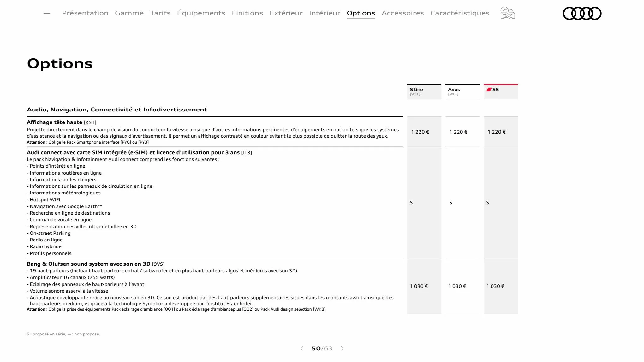Click Navigation avec Google Earth line
Screen dimensions: 644x362
tap(64, 206)
